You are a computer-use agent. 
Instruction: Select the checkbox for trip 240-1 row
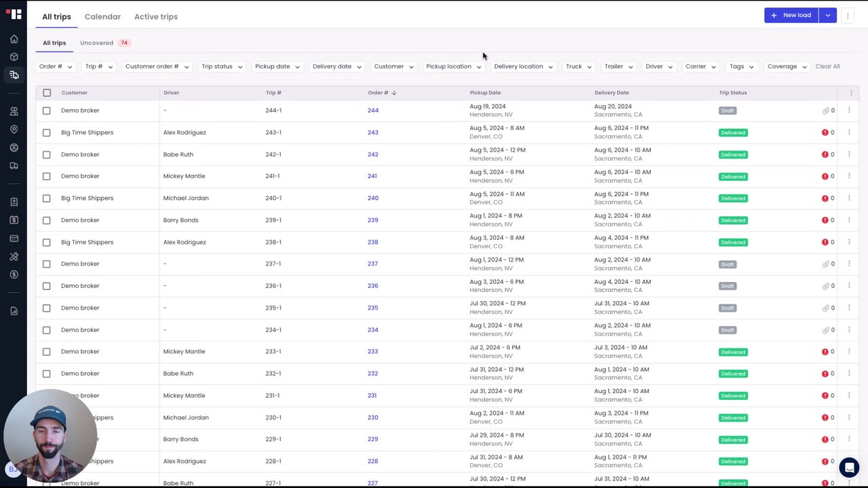[47, 199]
